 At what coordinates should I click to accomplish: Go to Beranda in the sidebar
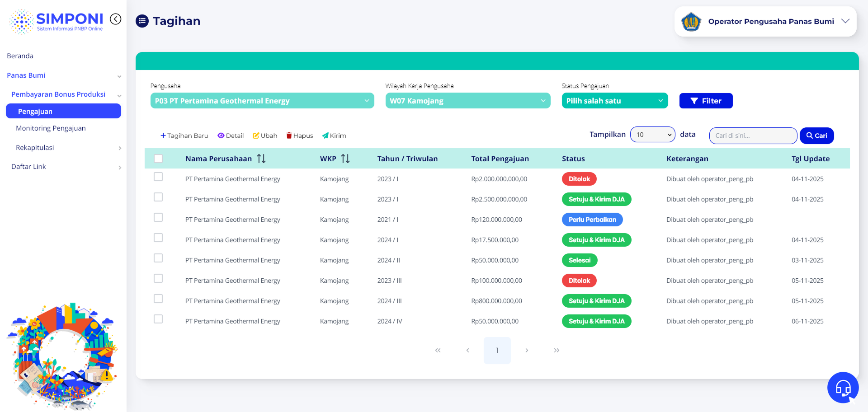coord(20,56)
